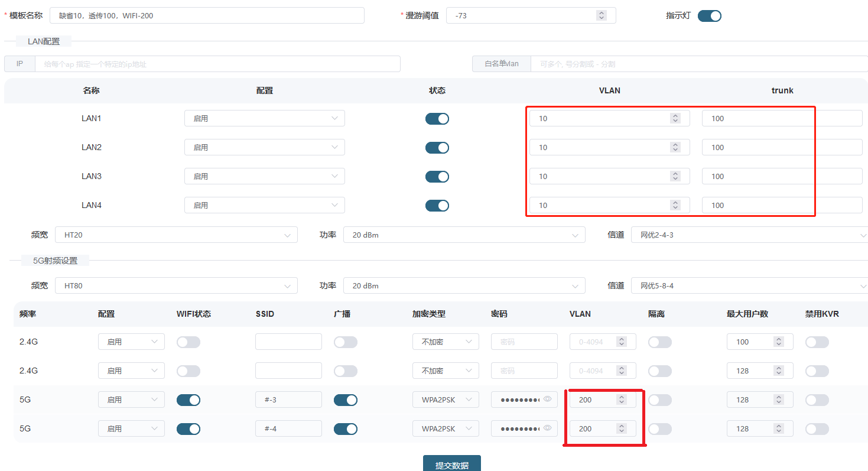Change WPA2PSK encryption on the #-3 row
Image resolution: width=868 pixels, height=471 pixels.
(x=445, y=400)
